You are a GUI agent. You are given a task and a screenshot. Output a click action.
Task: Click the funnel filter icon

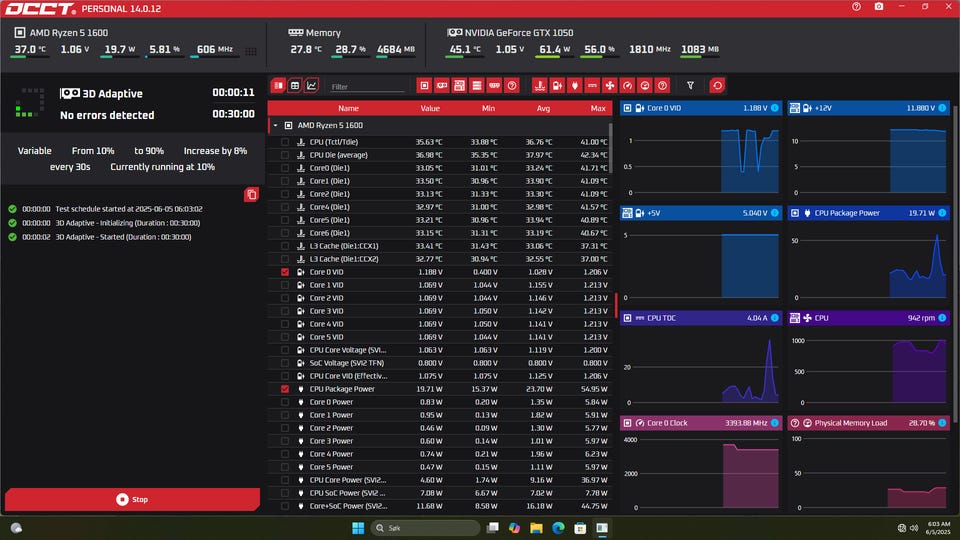click(691, 86)
